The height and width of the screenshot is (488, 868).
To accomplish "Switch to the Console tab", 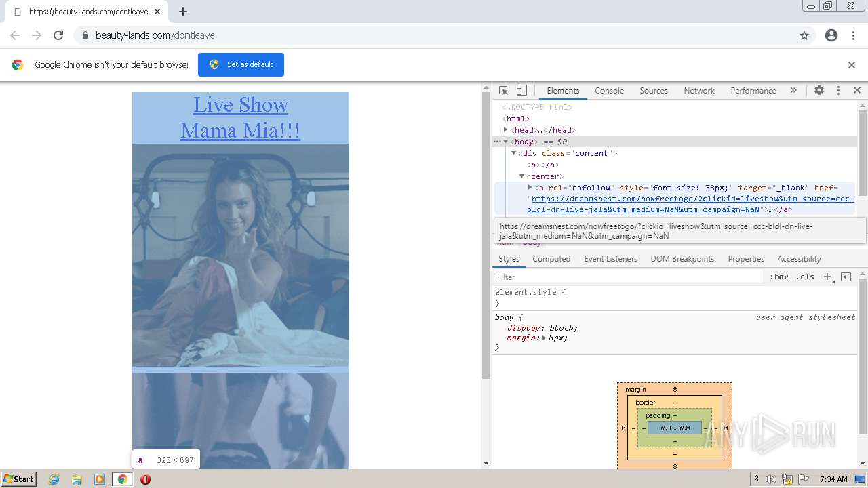I will 609,91.
